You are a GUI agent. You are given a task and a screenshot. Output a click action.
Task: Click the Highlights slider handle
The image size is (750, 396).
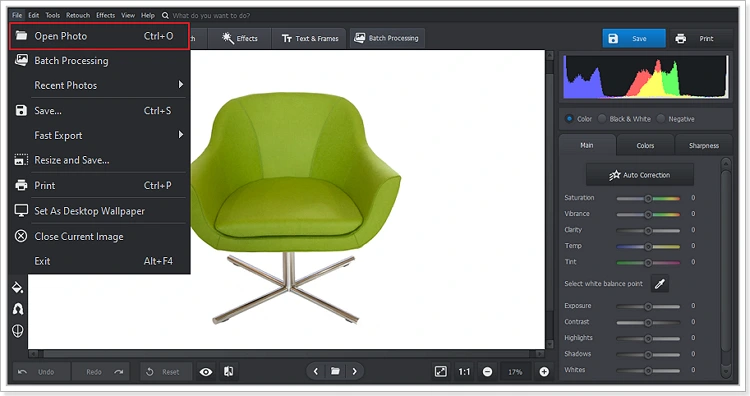(x=648, y=339)
